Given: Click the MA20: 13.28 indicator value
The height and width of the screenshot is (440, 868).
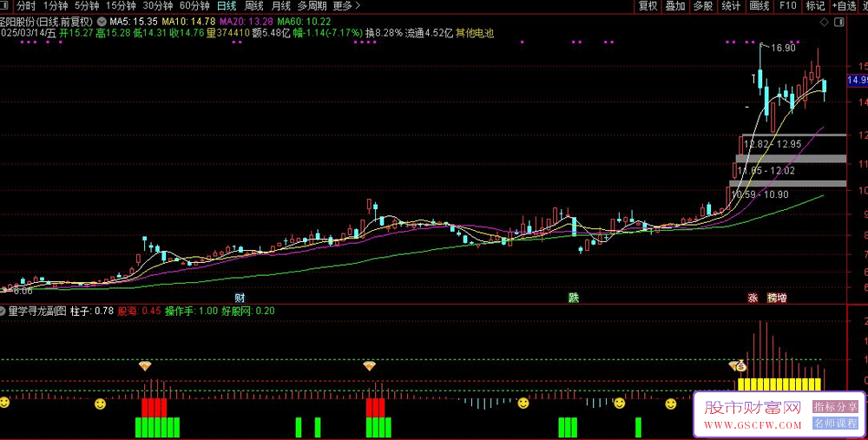Looking at the screenshot, I should 247,22.
